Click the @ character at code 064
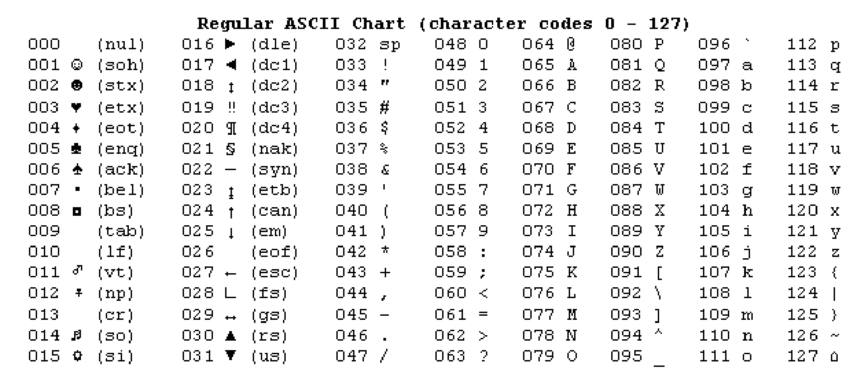 point(571,44)
